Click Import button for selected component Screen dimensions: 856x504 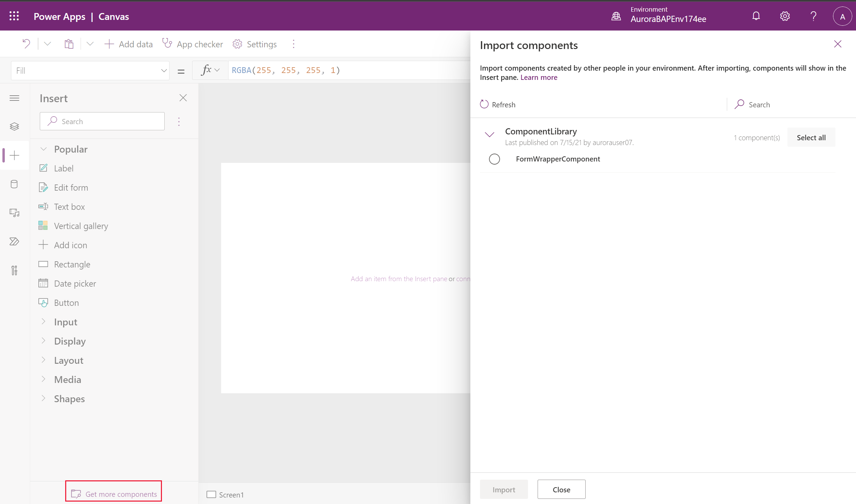point(504,489)
